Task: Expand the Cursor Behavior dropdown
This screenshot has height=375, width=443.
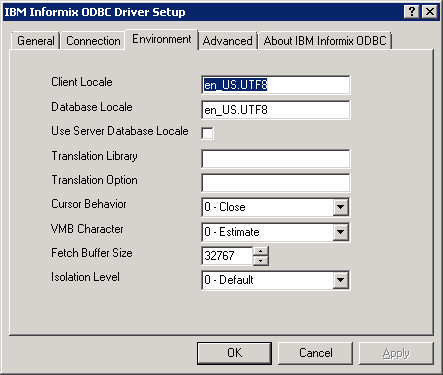Action: tap(340, 207)
